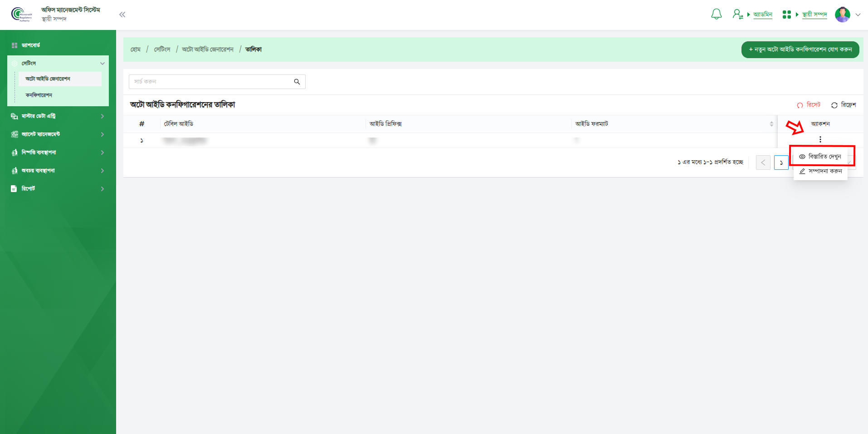Screen dimensions: 868x434
Task: Sort by আইডি ফরম্যাট column arrows
Action: click(x=771, y=124)
